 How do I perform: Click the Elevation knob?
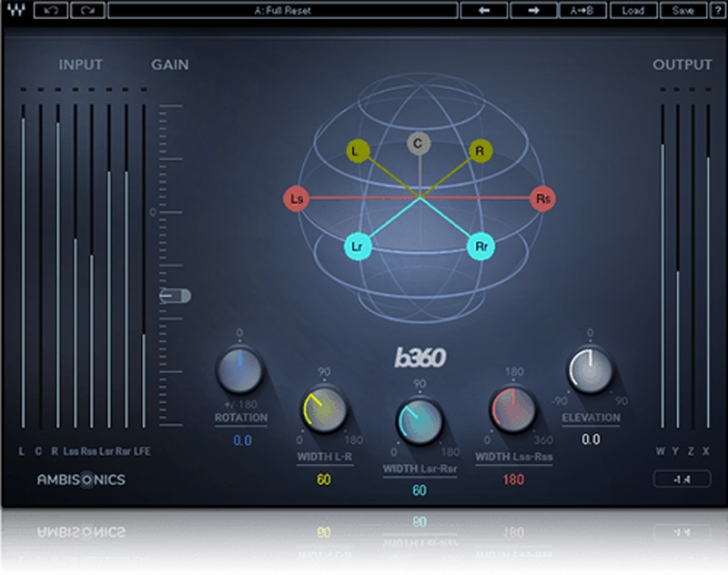590,370
